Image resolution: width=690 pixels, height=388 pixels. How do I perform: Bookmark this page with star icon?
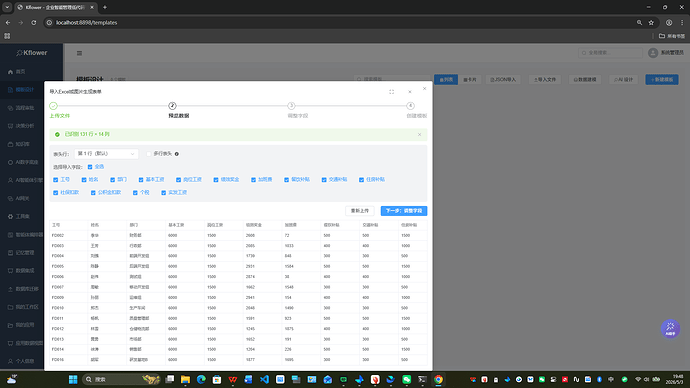(x=651, y=22)
